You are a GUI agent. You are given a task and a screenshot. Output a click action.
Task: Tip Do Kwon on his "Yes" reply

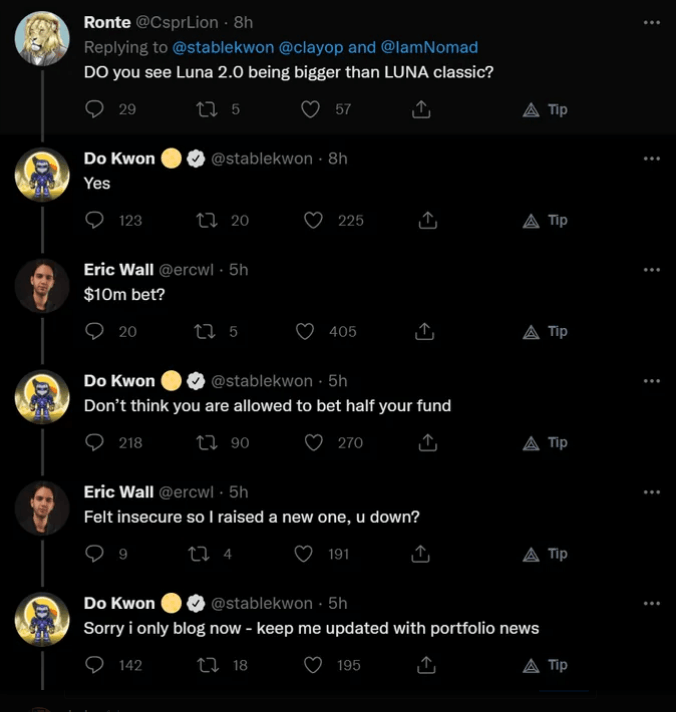click(546, 220)
